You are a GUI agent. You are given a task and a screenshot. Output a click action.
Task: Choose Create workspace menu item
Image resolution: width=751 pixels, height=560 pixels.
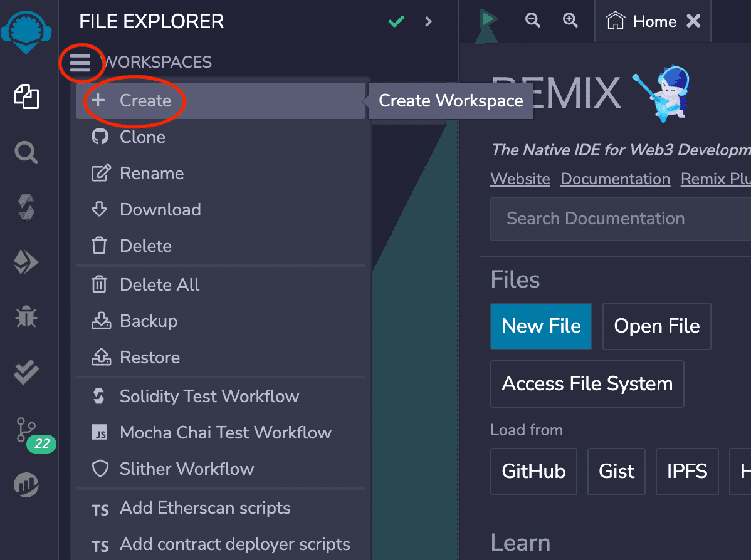pyautogui.click(x=221, y=100)
